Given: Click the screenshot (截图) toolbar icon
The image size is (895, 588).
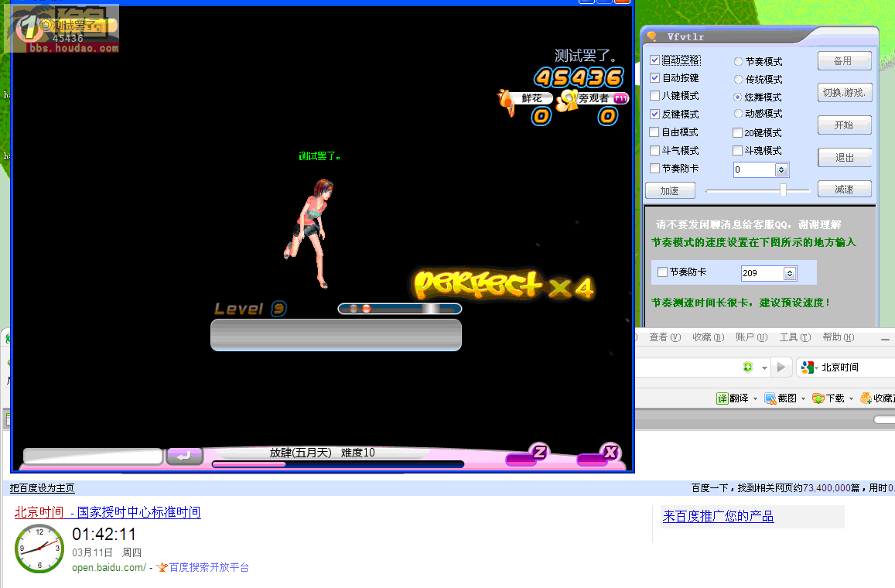Looking at the screenshot, I should pos(770,398).
